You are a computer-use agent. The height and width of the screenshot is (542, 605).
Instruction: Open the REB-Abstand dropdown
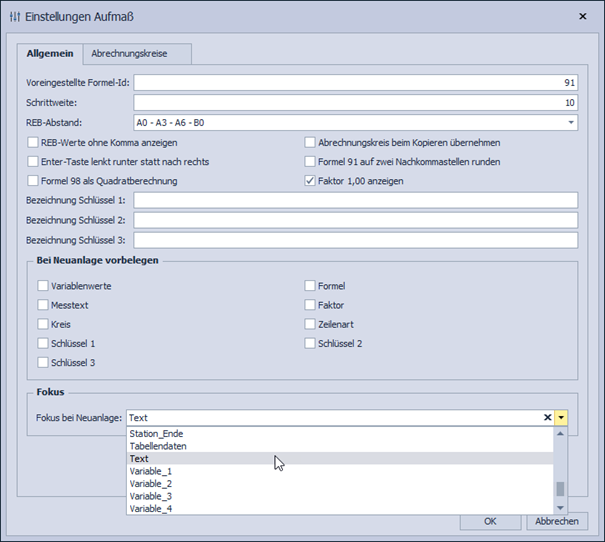click(x=571, y=123)
